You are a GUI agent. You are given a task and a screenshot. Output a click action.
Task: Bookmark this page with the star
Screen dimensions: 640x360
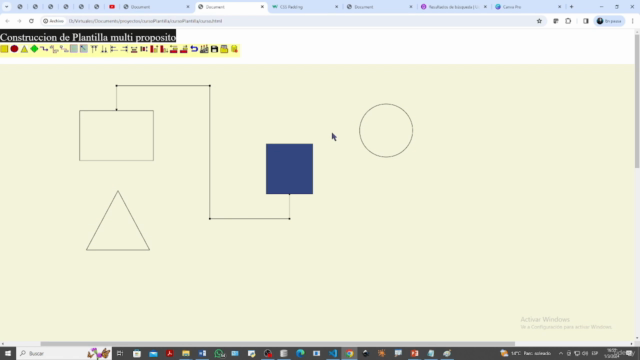coord(539,21)
